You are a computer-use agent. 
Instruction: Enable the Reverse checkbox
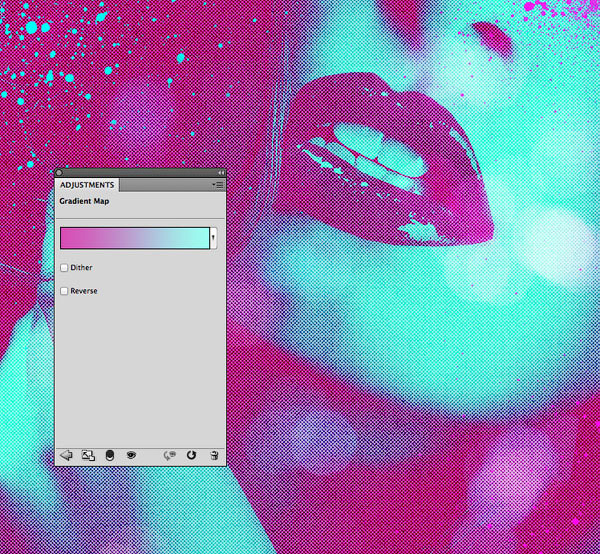[64, 291]
